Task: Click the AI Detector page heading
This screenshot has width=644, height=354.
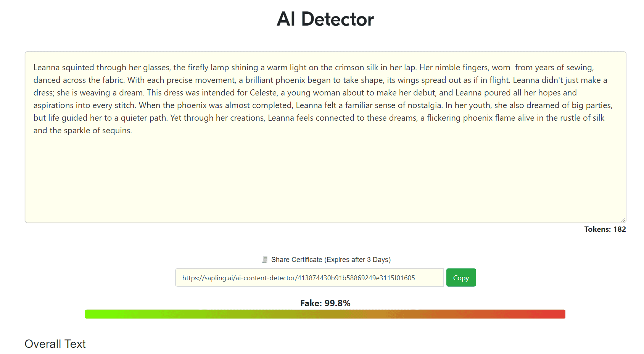Action: [x=325, y=19]
